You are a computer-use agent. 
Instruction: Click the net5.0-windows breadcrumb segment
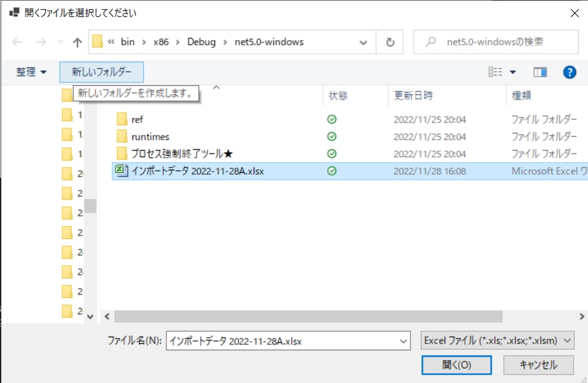[x=269, y=42]
